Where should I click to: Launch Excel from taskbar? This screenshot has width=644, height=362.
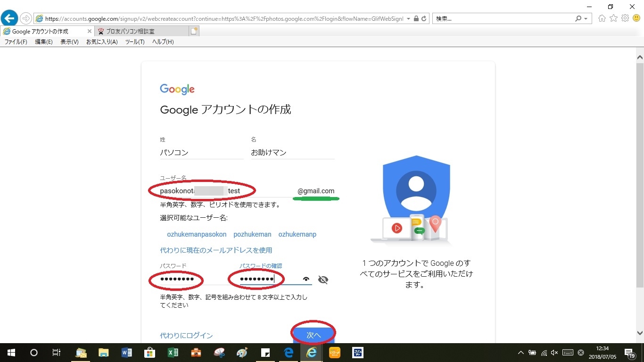tap(173, 353)
